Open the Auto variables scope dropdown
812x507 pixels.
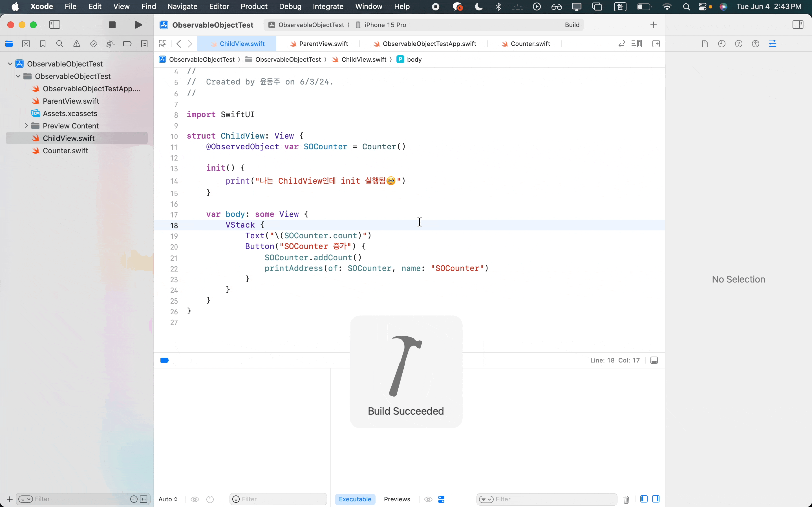(x=168, y=499)
